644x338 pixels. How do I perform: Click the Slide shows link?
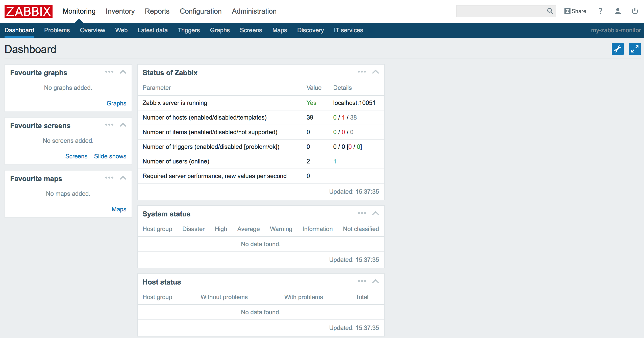pos(110,156)
